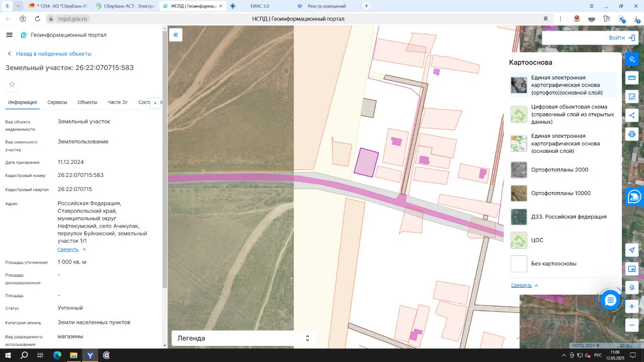
Task: Click the print map icon
Action: 632,134
